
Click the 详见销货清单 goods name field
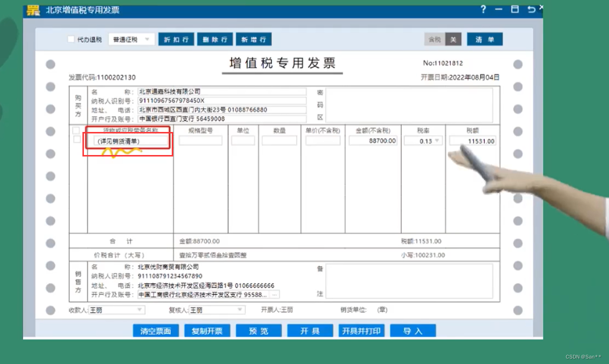click(132, 141)
